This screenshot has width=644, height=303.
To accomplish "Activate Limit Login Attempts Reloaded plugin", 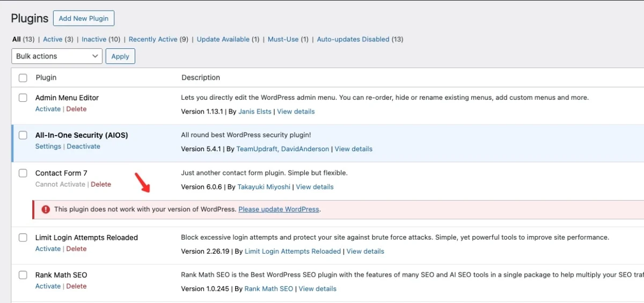I will 48,248.
